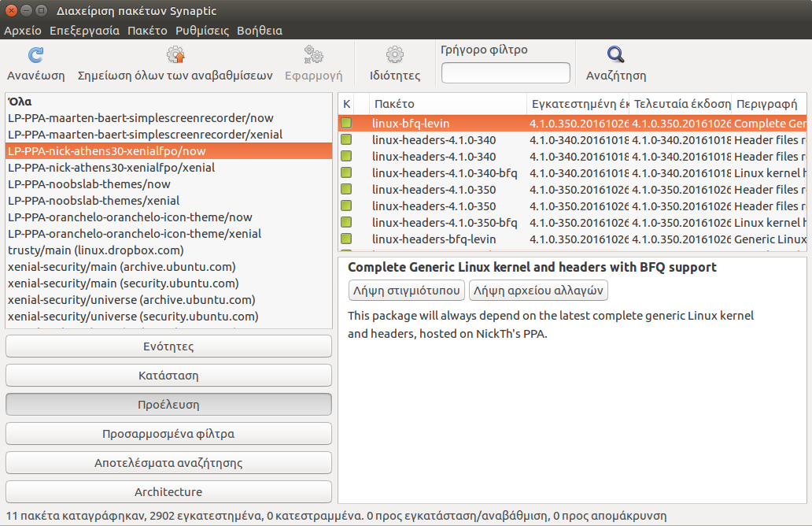Click the Εφαρμογή gears icon
Image resolution: width=812 pixels, height=526 pixels.
point(313,55)
